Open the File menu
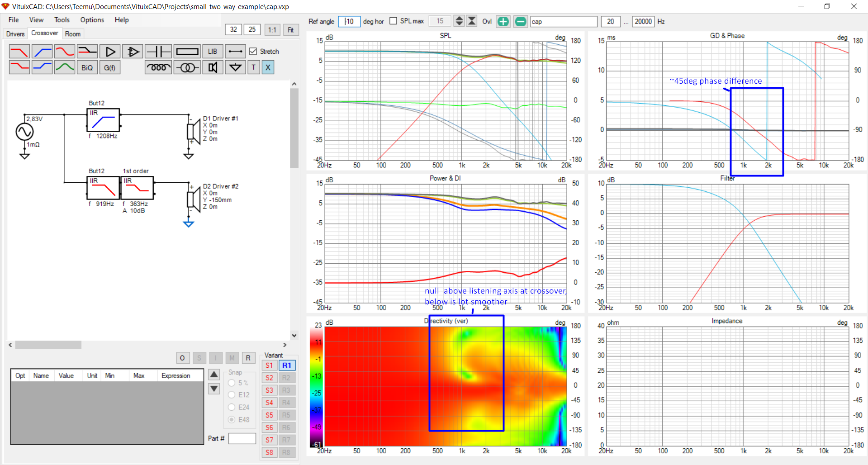This screenshot has height=465, width=868. point(14,20)
